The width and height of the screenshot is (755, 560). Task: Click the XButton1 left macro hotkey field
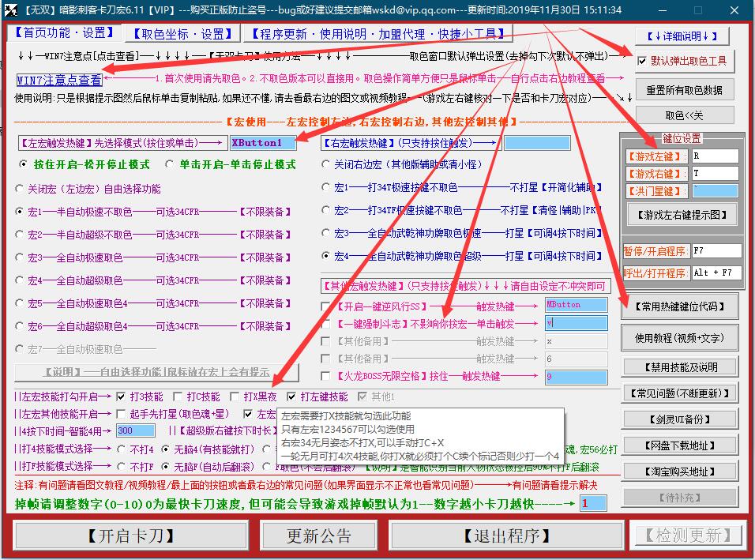263,143
